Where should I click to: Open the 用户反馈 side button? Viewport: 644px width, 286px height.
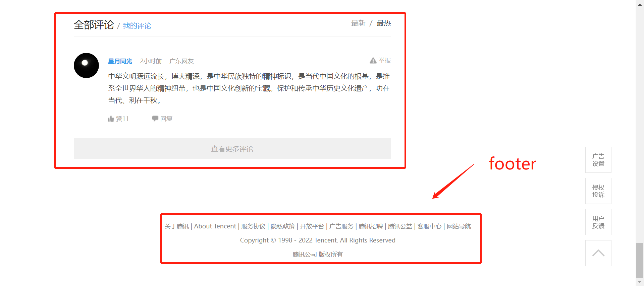click(x=598, y=222)
